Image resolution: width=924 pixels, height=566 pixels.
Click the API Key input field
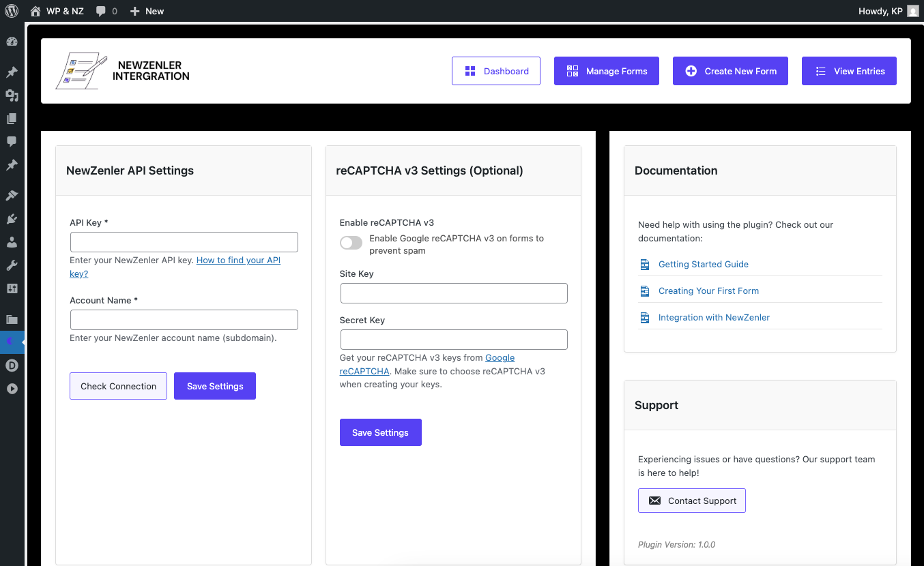[184, 242]
